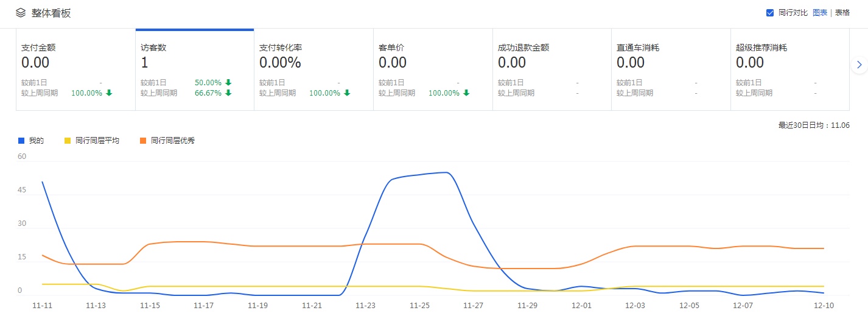Viewport: 868px width, 327px height.
Task: Select the 访客数 metric card
Action: 194,69
